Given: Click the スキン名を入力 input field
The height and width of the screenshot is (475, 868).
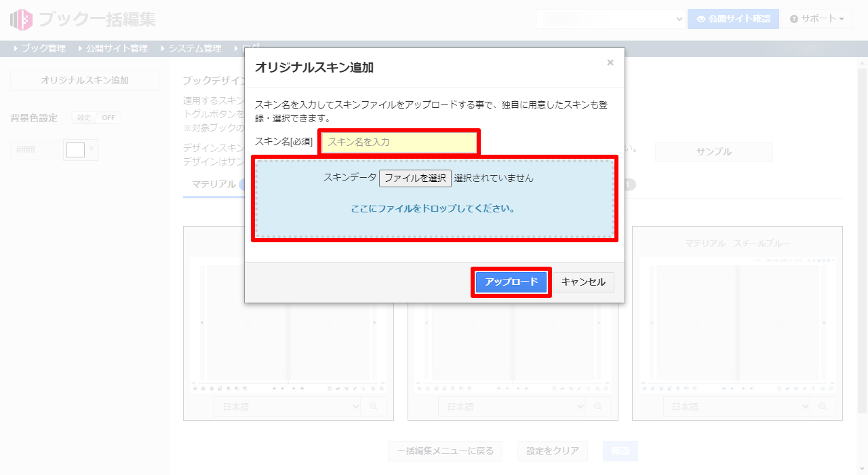Looking at the screenshot, I should point(399,142).
